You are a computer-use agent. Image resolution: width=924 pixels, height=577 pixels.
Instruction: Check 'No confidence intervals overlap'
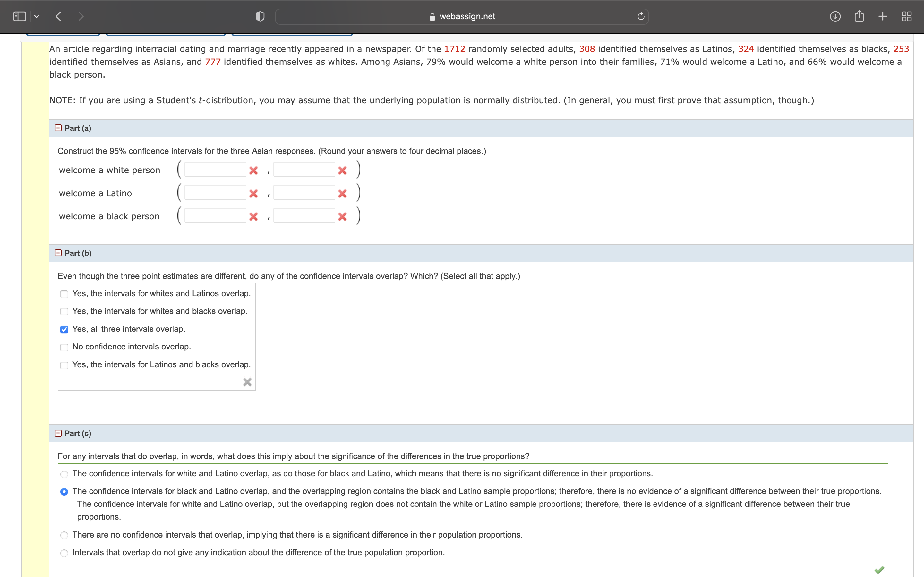click(64, 347)
